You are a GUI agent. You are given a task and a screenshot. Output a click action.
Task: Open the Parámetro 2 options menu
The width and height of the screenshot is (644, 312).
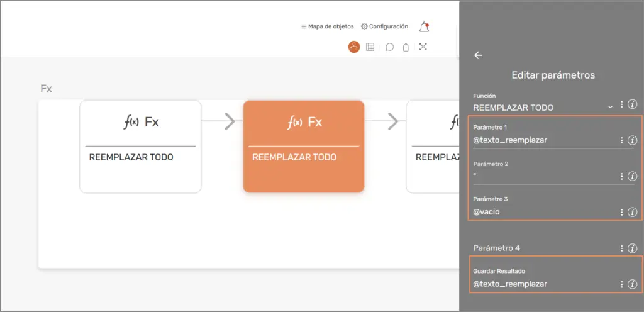click(x=621, y=176)
